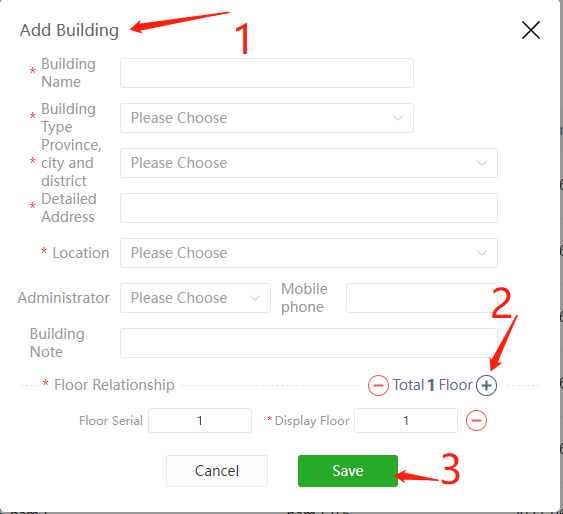Remove floor row with minus icon after Display Floor
563x514 pixels.
click(x=476, y=420)
